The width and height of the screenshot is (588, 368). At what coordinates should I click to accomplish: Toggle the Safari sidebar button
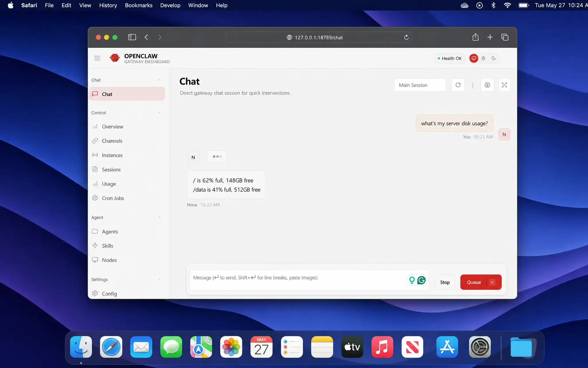132,37
